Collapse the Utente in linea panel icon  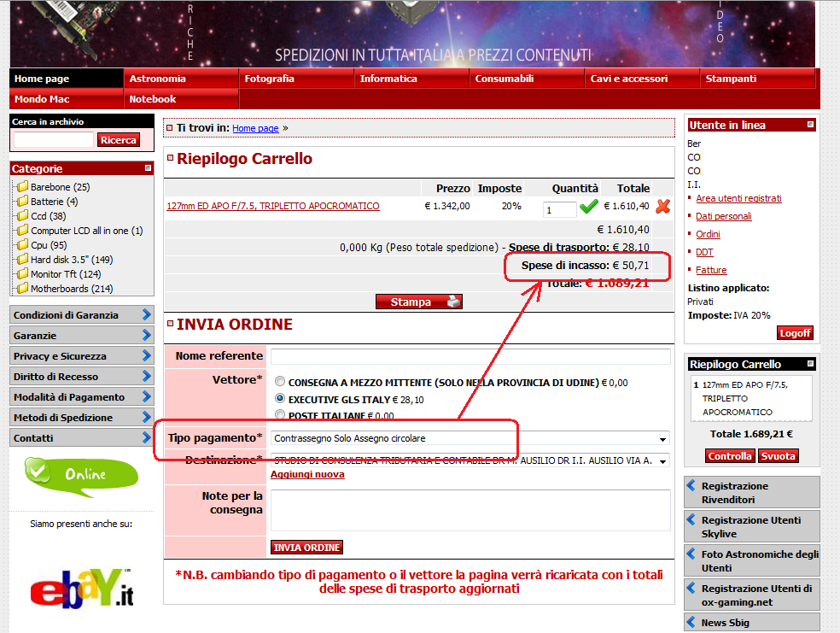tap(810, 125)
